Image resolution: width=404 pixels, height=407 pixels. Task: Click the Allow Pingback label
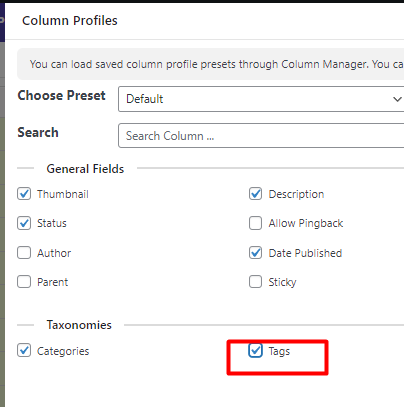(306, 223)
